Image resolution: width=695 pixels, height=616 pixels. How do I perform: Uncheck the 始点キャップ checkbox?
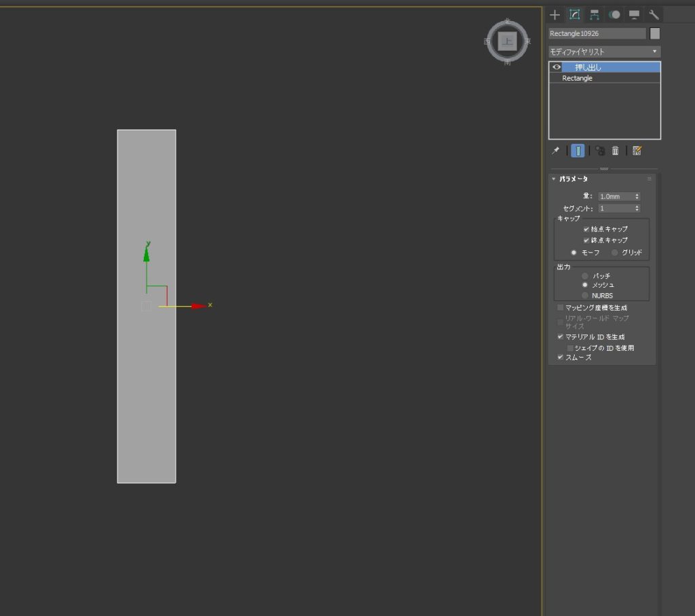tap(586, 229)
